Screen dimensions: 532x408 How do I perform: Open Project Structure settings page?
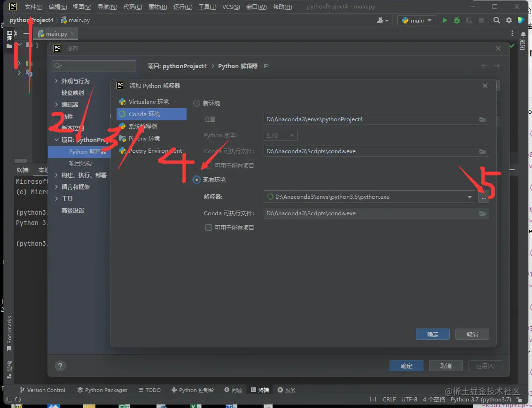click(x=80, y=163)
